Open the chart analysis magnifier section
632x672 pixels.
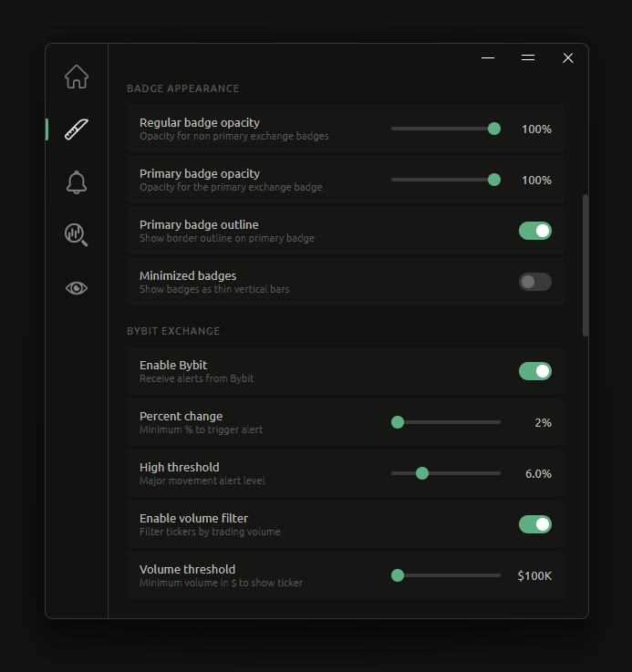(77, 235)
